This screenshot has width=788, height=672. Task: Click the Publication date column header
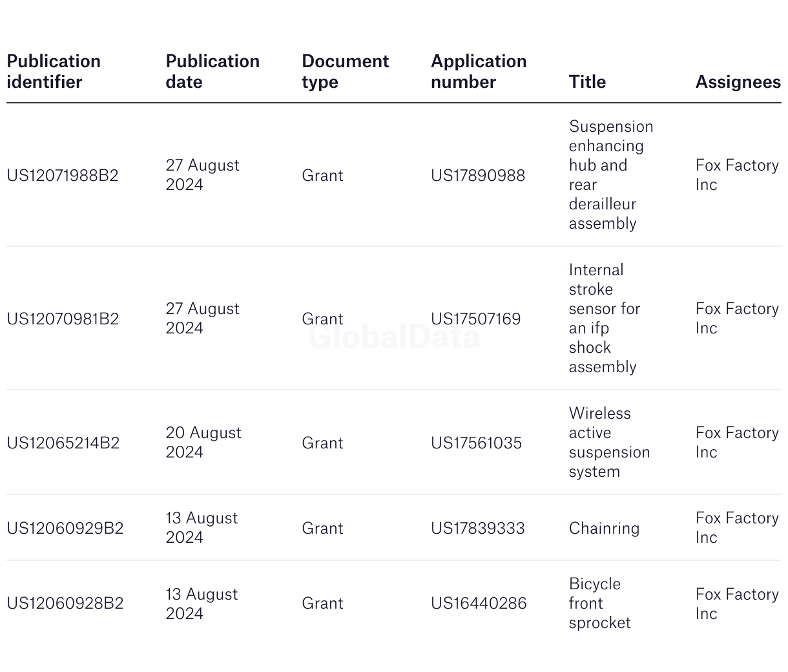coord(213,72)
